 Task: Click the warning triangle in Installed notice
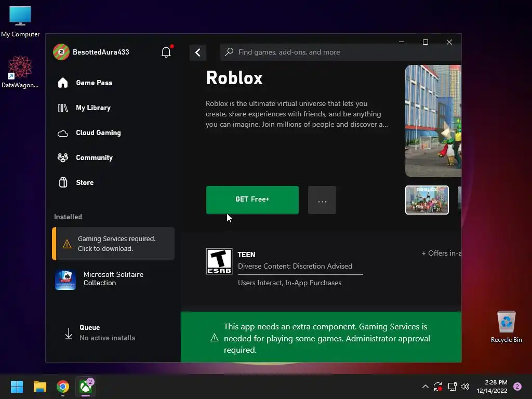[x=67, y=244]
